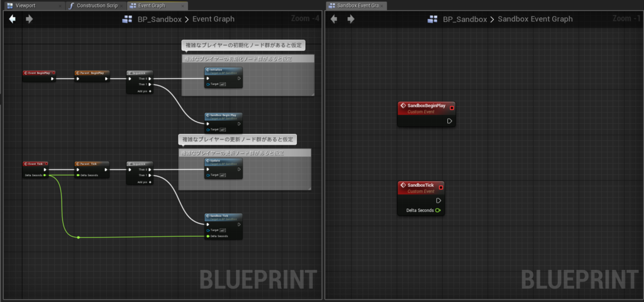Click the Initialize node's exec input pin
Screen dimensions: 644x302
[x=208, y=78]
